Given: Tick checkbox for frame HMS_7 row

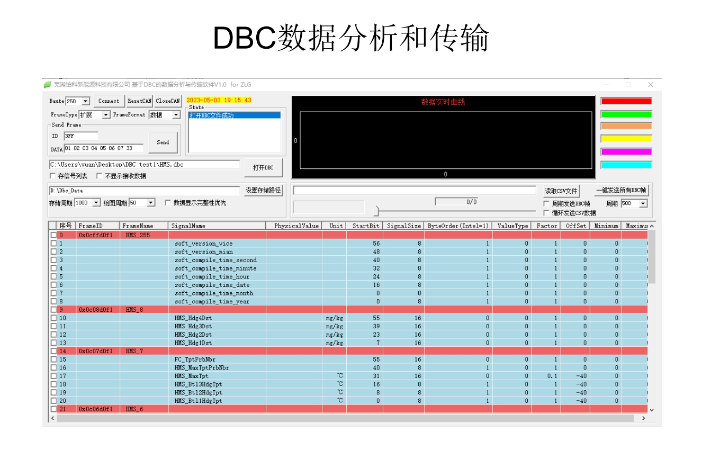Looking at the screenshot, I should [x=53, y=351].
